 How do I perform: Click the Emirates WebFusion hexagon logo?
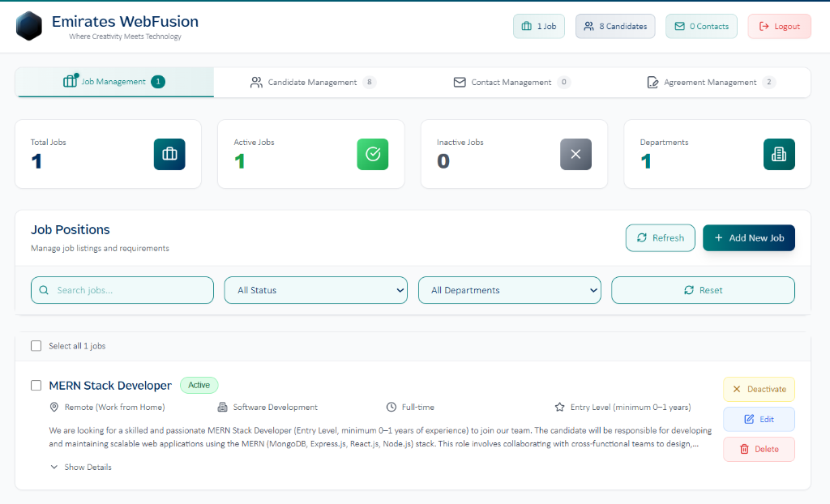28,26
